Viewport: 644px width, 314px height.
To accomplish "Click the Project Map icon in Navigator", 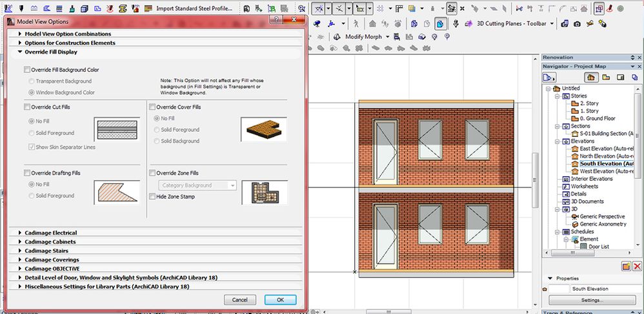I will point(592,77).
